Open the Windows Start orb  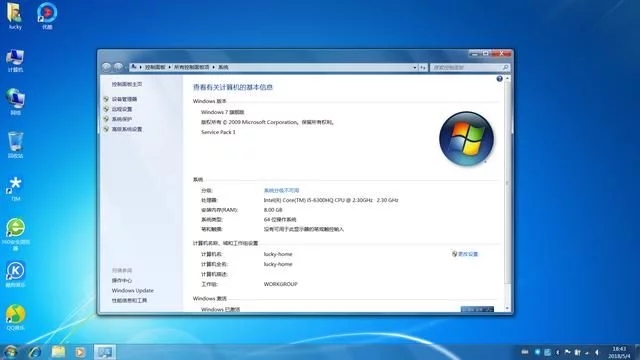[10, 352]
